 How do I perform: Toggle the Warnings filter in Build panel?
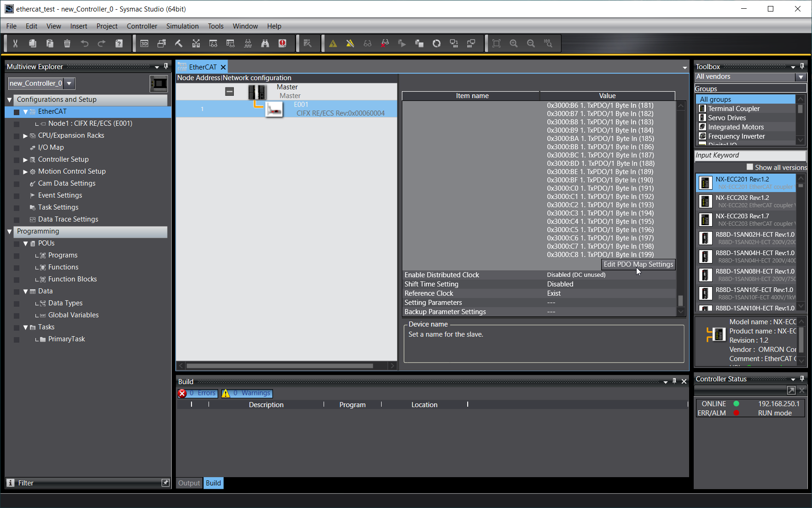(247, 393)
